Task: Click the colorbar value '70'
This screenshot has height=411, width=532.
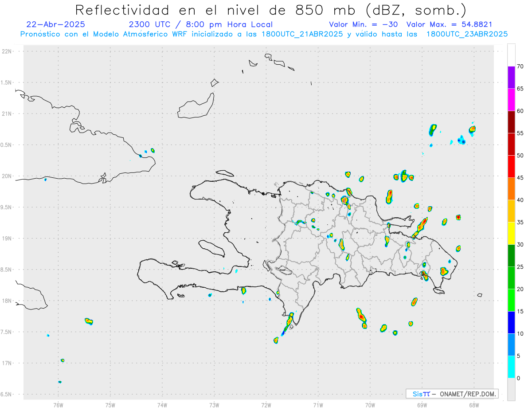Action: click(x=520, y=67)
